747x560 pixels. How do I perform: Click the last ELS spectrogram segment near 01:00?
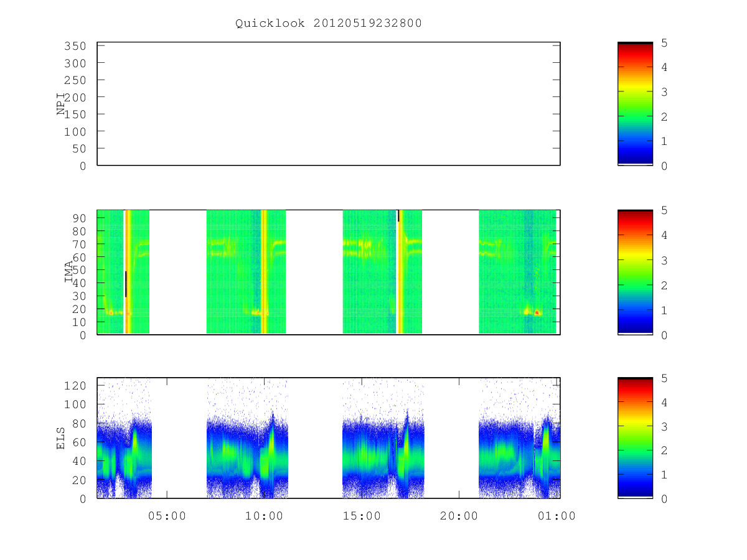tap(519, 438)
